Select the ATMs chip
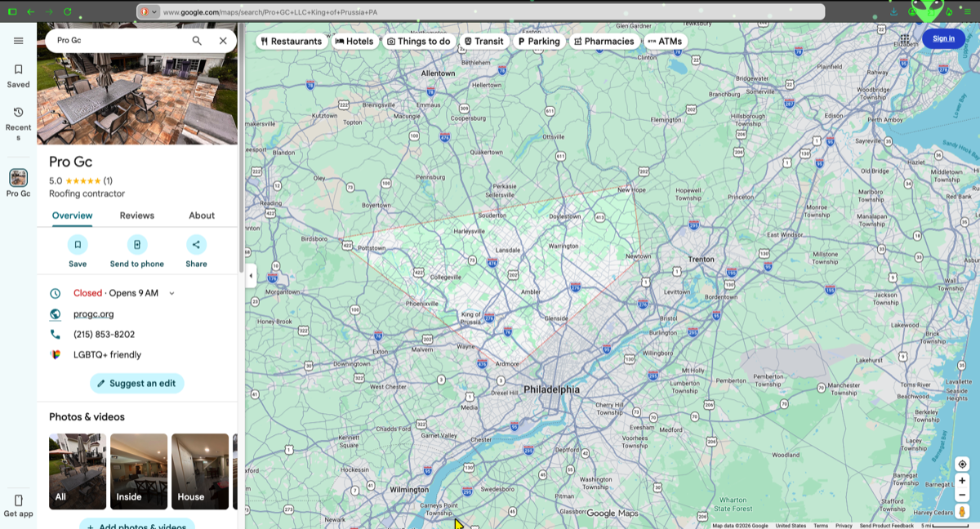Screen dimensions: 980x529 pyautogui.click(x=665, y=41)
